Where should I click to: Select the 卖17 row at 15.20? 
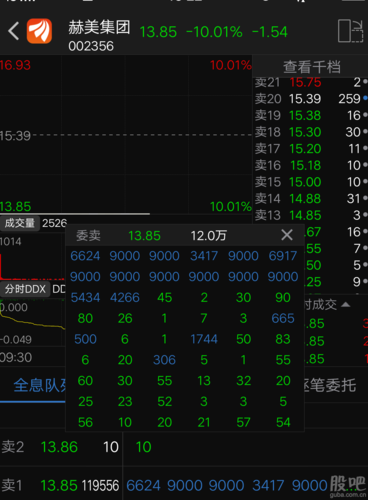311,149
